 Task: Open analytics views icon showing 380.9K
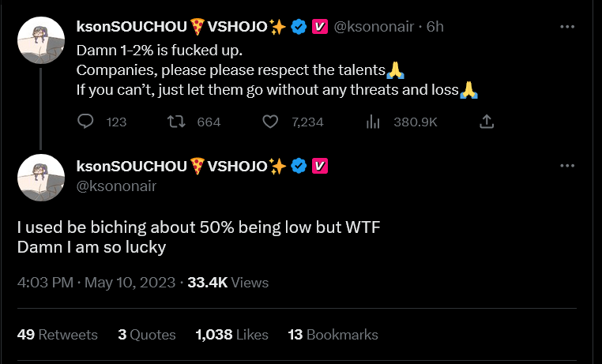pos(374,122)
